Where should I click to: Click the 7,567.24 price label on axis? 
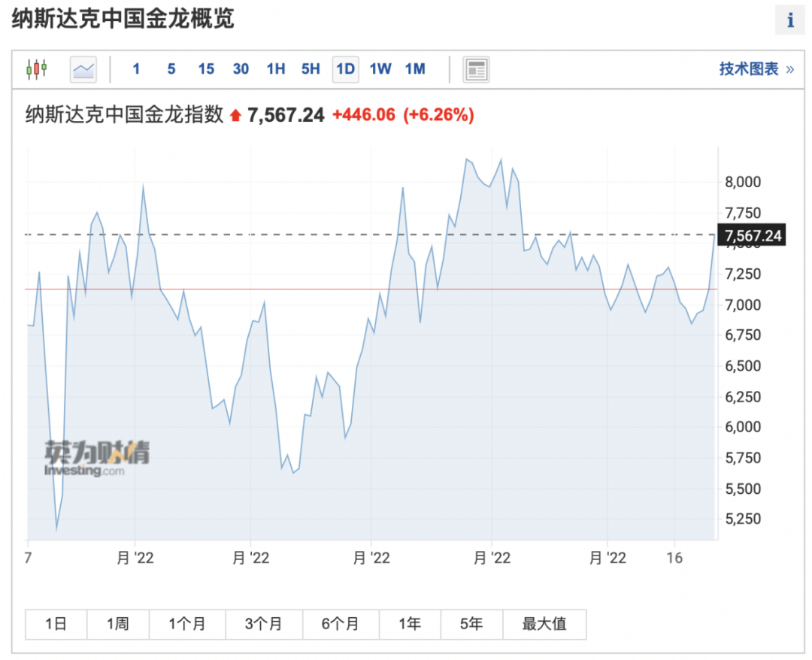point(752,236)
